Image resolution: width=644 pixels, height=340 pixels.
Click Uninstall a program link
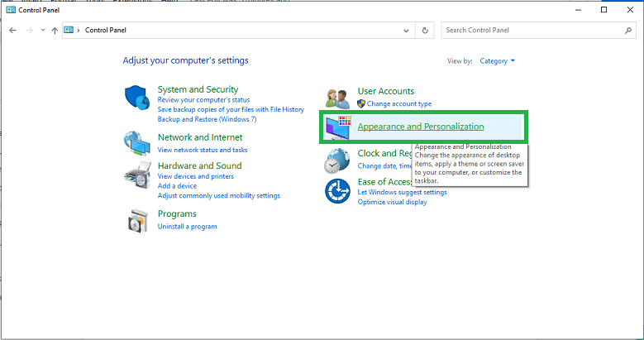[x=188, y=226]
